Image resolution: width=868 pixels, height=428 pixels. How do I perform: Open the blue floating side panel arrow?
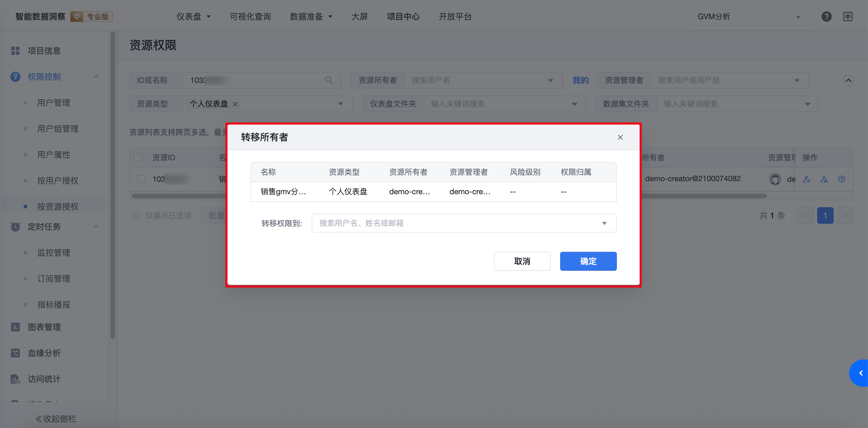click(860, 373)
